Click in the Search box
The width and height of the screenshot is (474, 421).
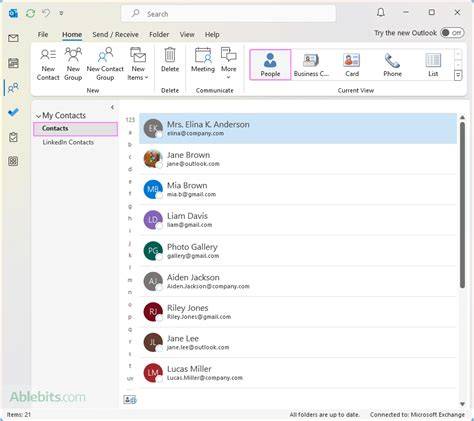(x=229, y=14)
